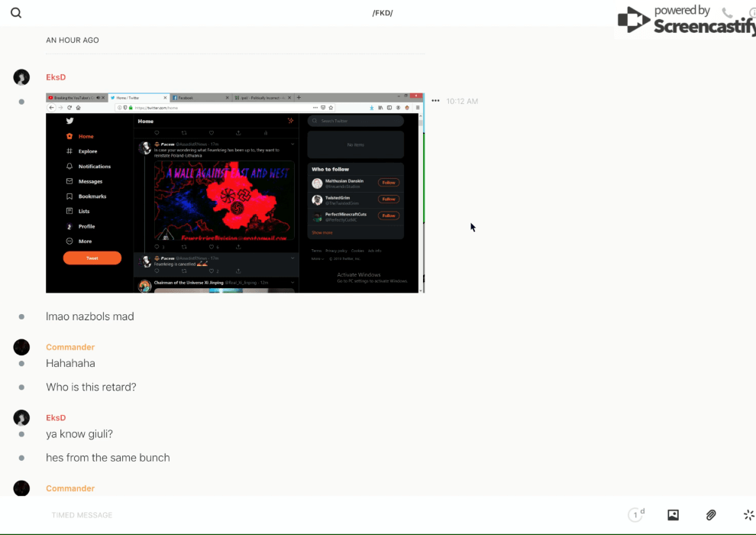Image resolution: width=756 pixels, height=535 pixels.
Task: Click the Commander avatar at the bottom
Action: click(x=21, y=488)
